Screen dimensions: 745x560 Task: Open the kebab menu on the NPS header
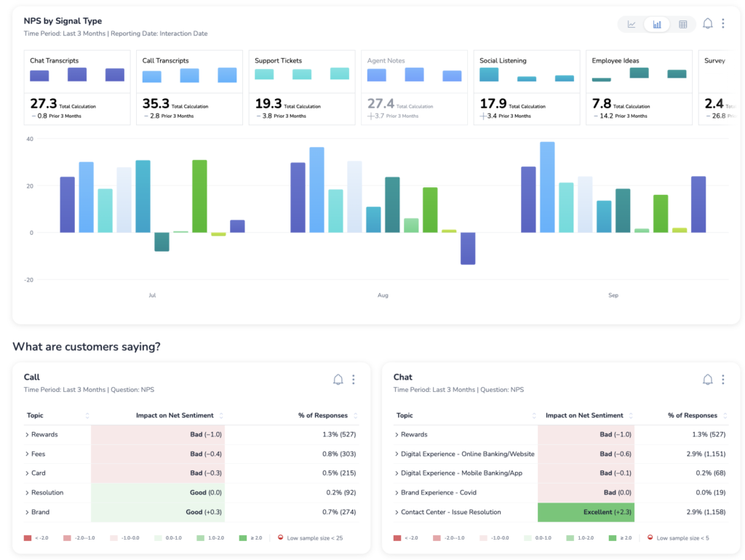click(723, 23)
